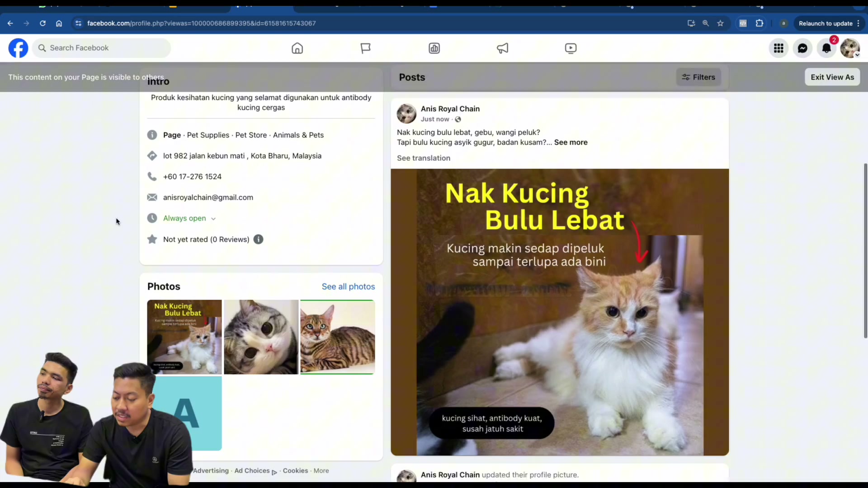Open the Ad Center megaphone icon
This screenshot has height=488, width=868.
[502, 48]
